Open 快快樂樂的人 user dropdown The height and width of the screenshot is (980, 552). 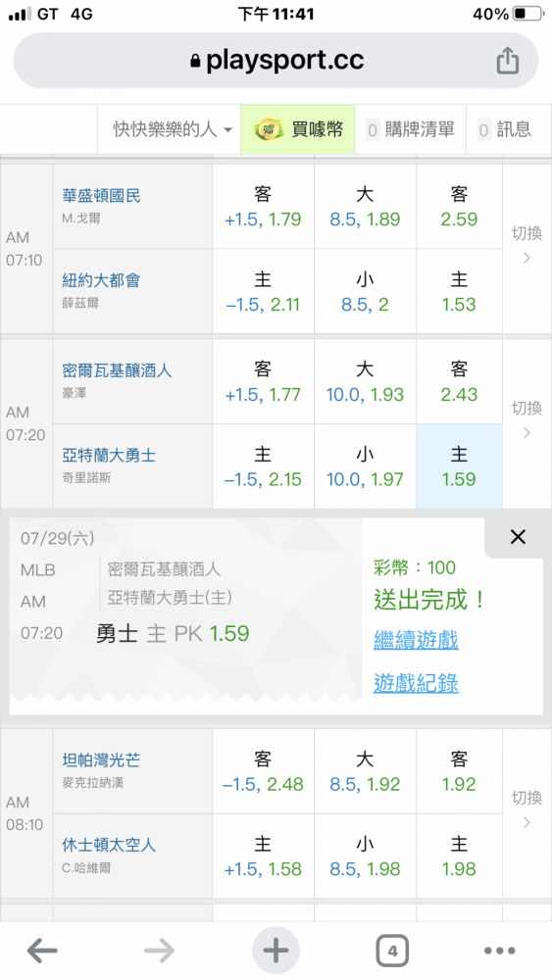(x=172, y=129)
